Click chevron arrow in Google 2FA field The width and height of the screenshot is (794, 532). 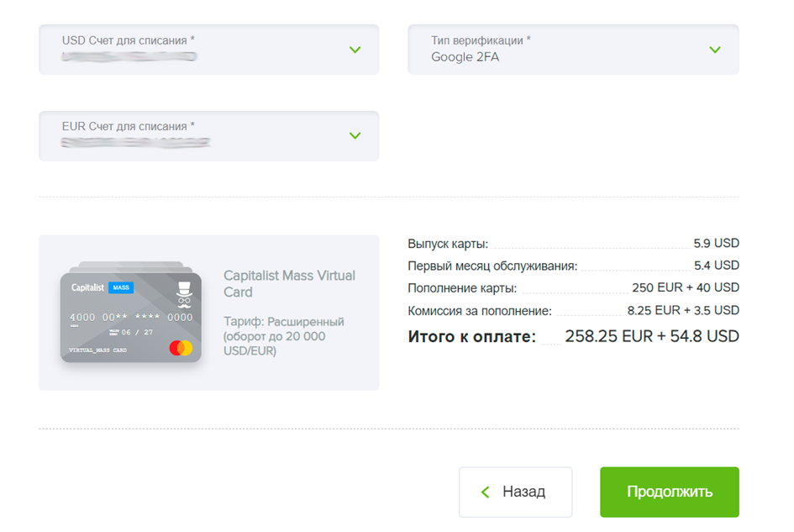tap(714, 50)
